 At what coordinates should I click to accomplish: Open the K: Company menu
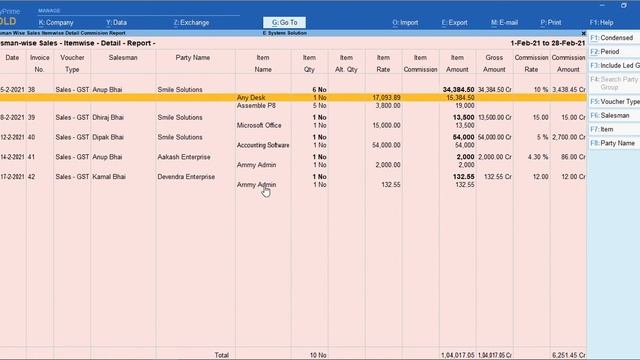click(x=56, y=22)
